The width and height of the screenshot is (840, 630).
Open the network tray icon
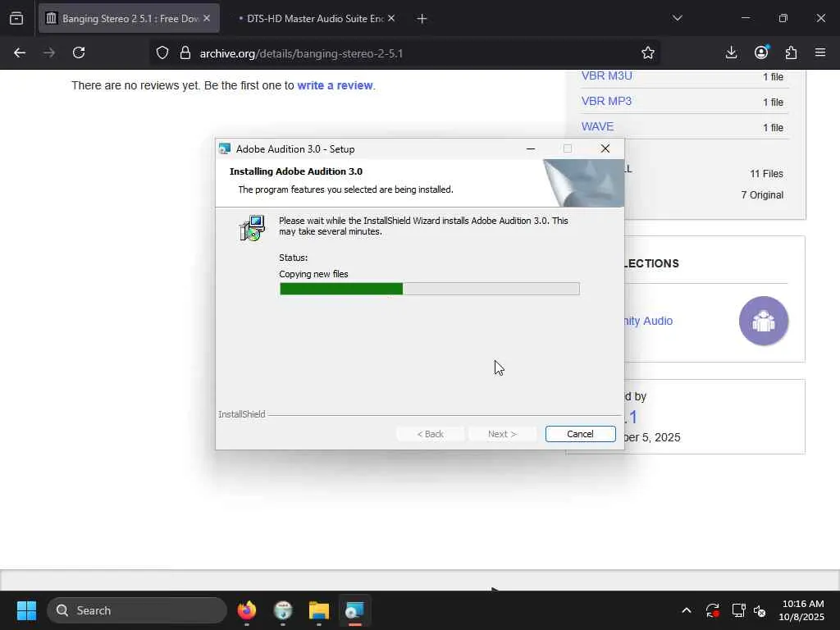738,610
